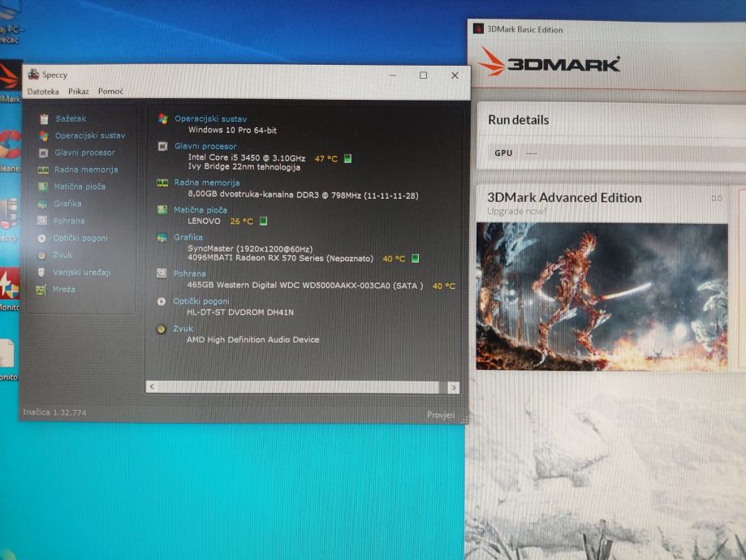The width and height of the screenshot is (746, 560).
Task: Click the Glavni procesor heading link
Action: (x=205, y=146)
